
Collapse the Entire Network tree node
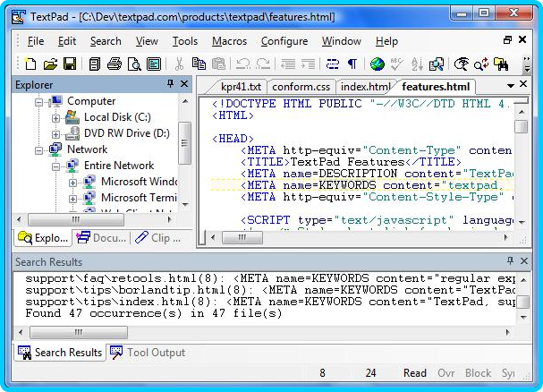pyautogui.click(x=55, y=166)
